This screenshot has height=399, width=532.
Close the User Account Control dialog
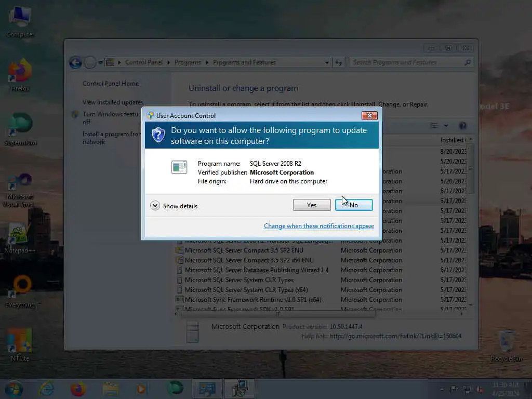point(369,116)
